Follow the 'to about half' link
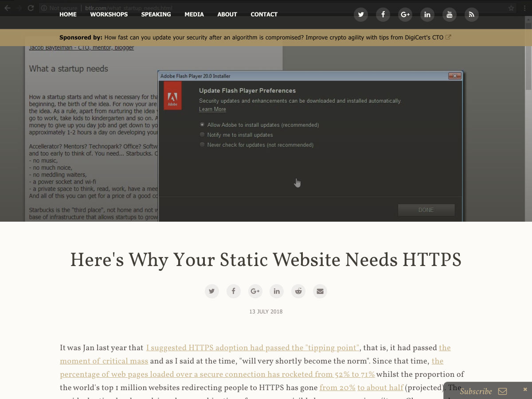Viewport: 532px width, 399px height. [380, 388]
